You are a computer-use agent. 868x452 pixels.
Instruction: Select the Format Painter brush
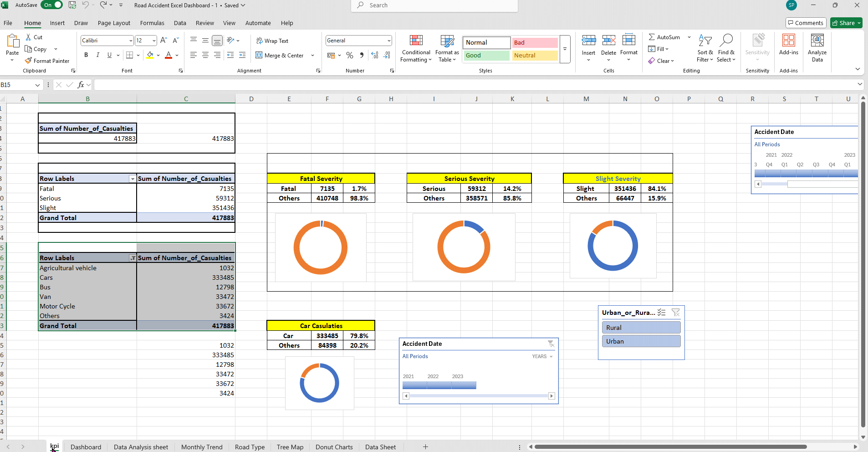(29, 61)
